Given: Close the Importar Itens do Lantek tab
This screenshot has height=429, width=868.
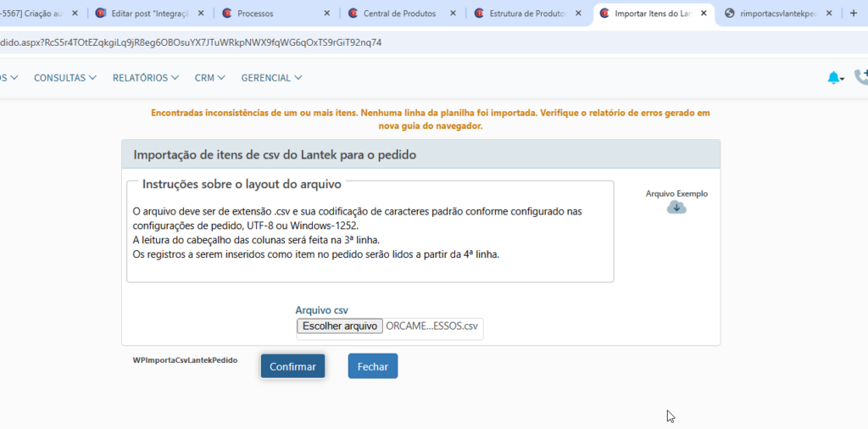Looking at the screenshot, I should click(x=704, y=14).
